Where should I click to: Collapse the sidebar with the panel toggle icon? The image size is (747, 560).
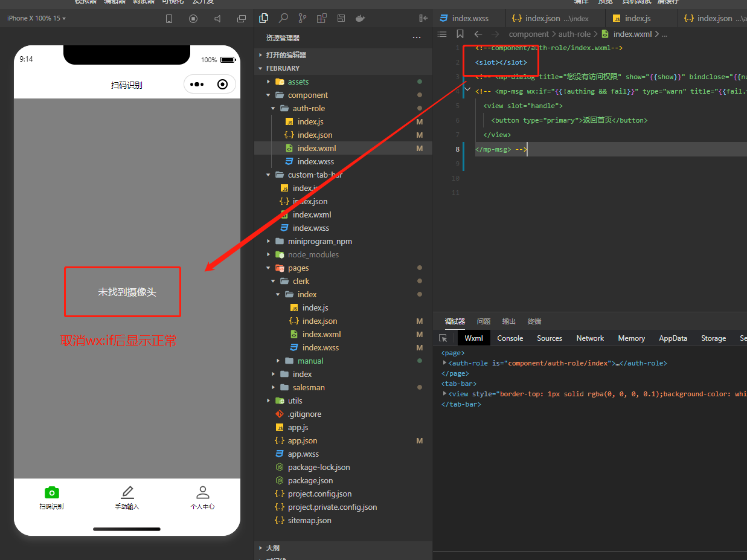[x=423, y=18]
